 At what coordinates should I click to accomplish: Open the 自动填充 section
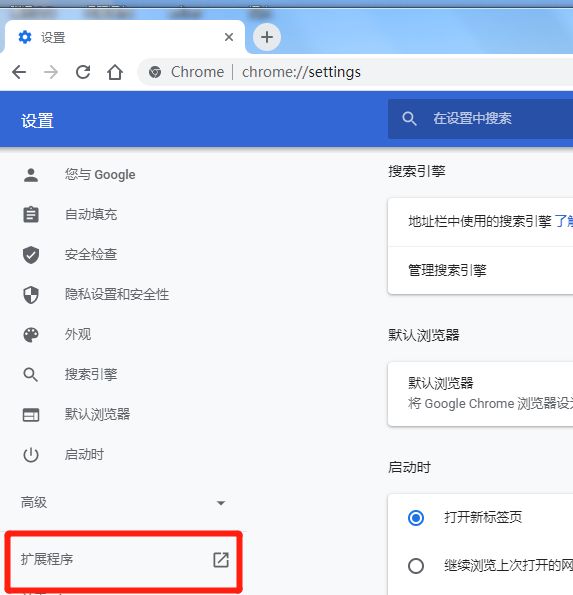91,214
